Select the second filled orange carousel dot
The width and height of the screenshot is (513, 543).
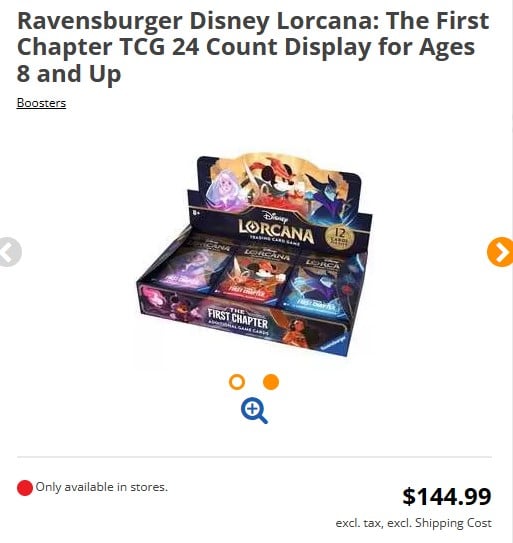point(271,382)
